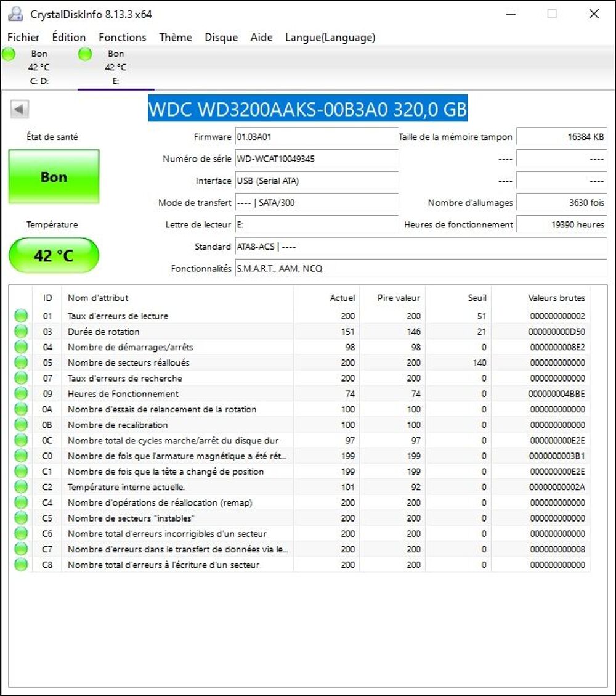Select the Heures de Fonctionnement attribute row

pos(300,393)
